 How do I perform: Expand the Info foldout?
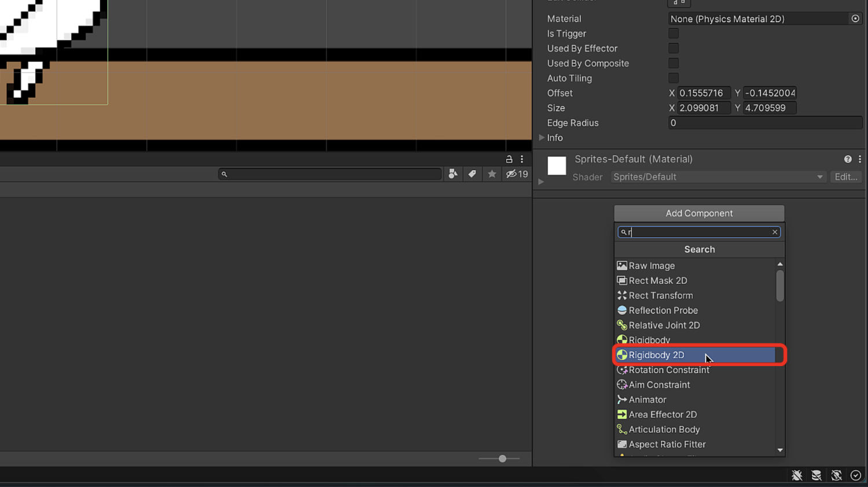coord(542,138)
